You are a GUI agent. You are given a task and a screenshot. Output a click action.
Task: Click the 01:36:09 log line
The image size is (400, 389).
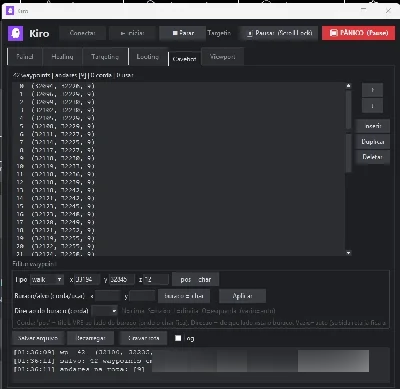coord(83,352)
